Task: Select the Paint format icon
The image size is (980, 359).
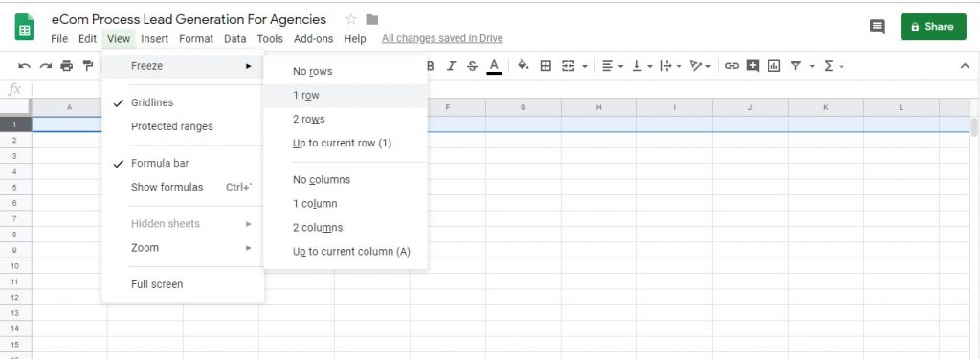Action: point(87,66)
